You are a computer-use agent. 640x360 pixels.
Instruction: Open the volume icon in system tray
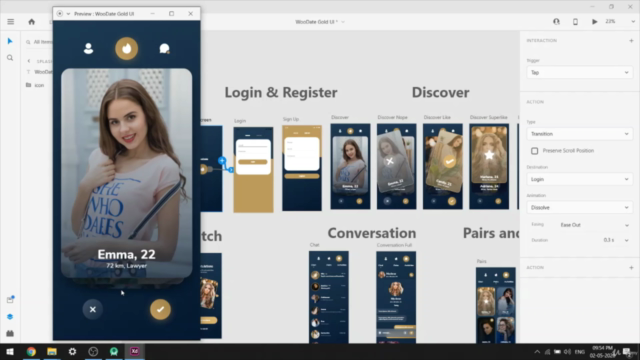567,351
